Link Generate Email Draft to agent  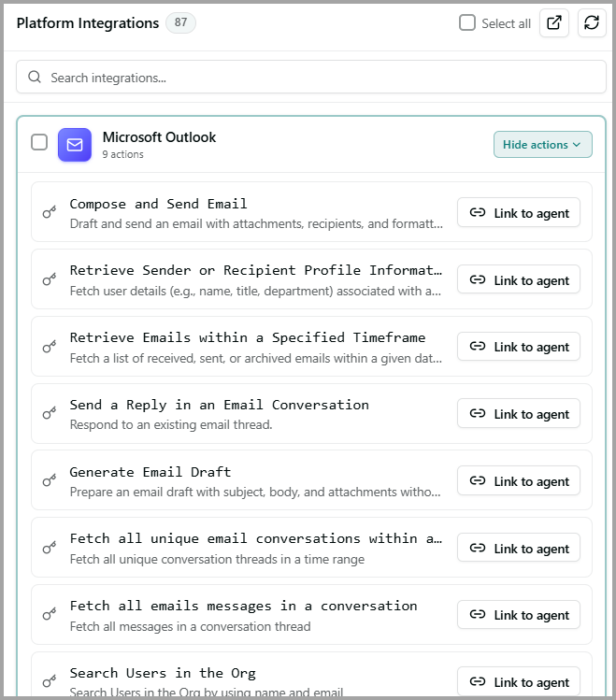point(519,480)
